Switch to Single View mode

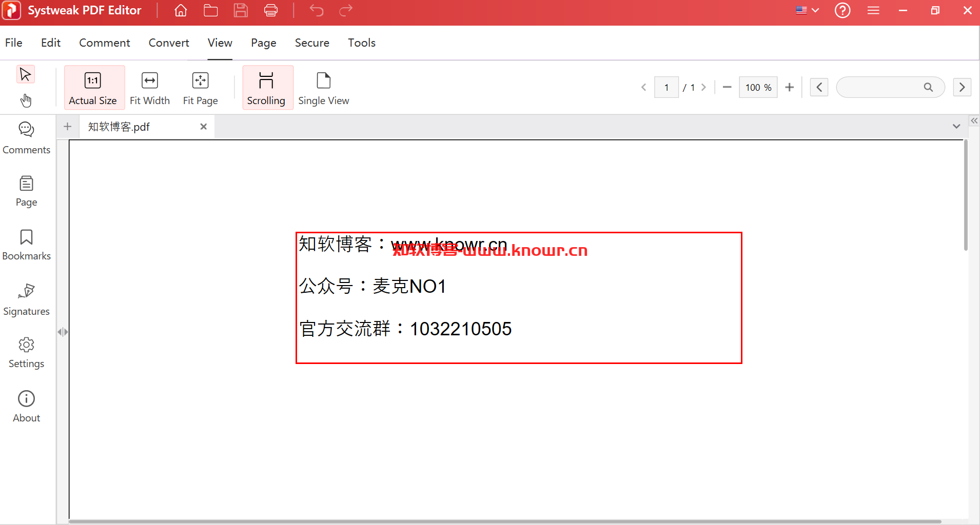click(x=324, y=88)
